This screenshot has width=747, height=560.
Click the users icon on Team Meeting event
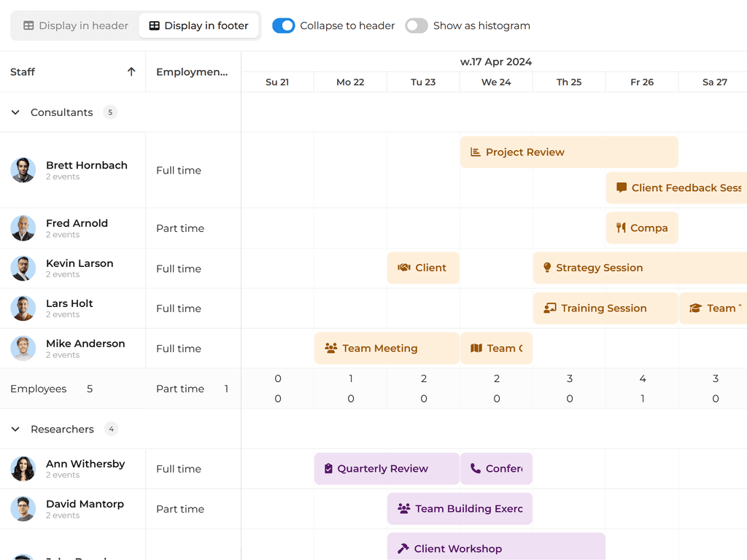[x=331, y=349]
